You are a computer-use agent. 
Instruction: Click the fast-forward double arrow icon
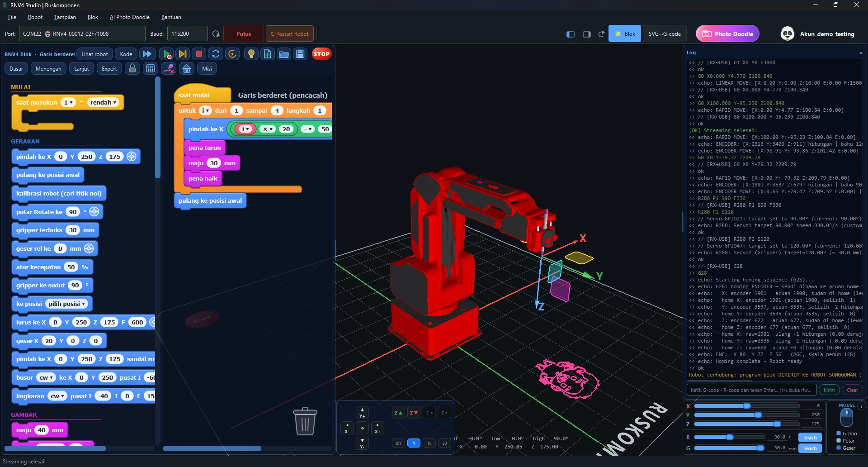click(x=147, y=54)
